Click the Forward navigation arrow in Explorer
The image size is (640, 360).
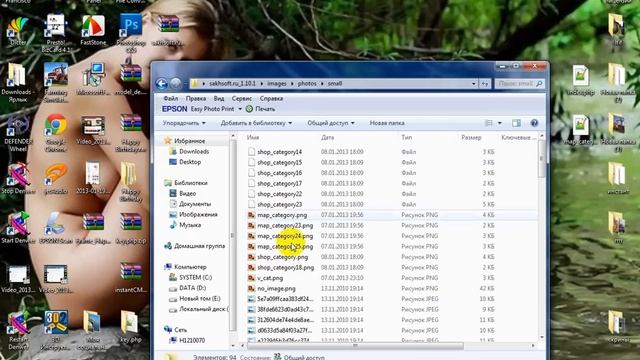click(176, 83)
